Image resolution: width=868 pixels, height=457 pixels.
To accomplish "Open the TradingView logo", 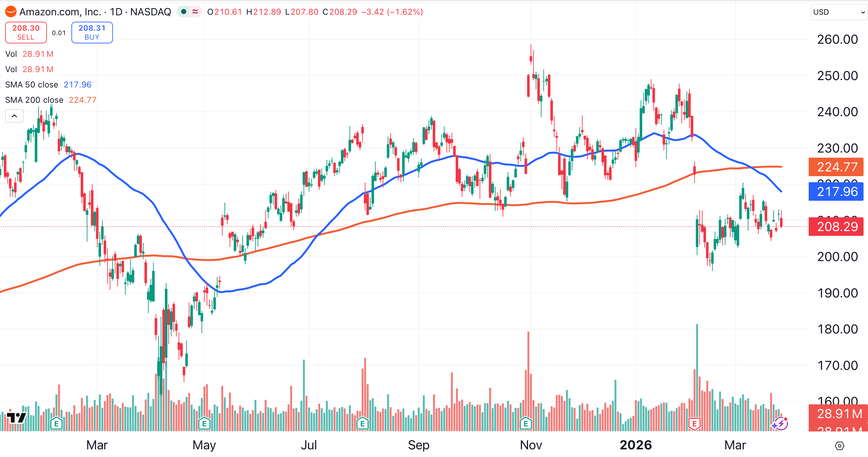I will [x=16, y=417].
